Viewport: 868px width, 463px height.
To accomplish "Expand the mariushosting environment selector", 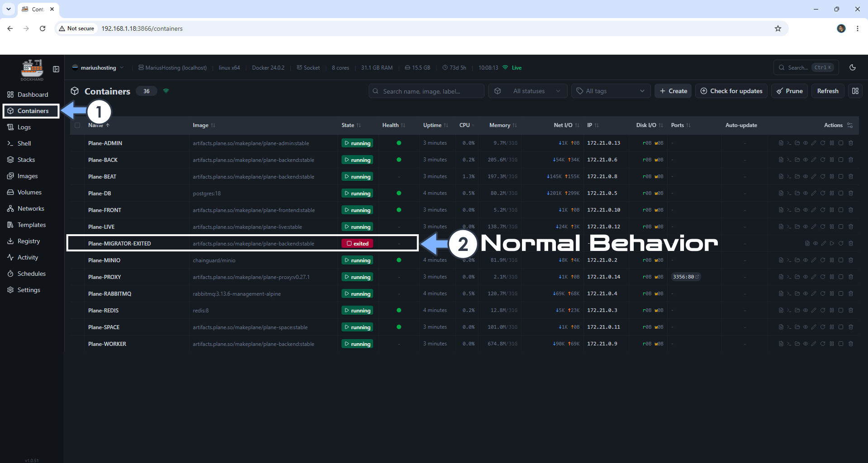I will [x=98, y=68].
